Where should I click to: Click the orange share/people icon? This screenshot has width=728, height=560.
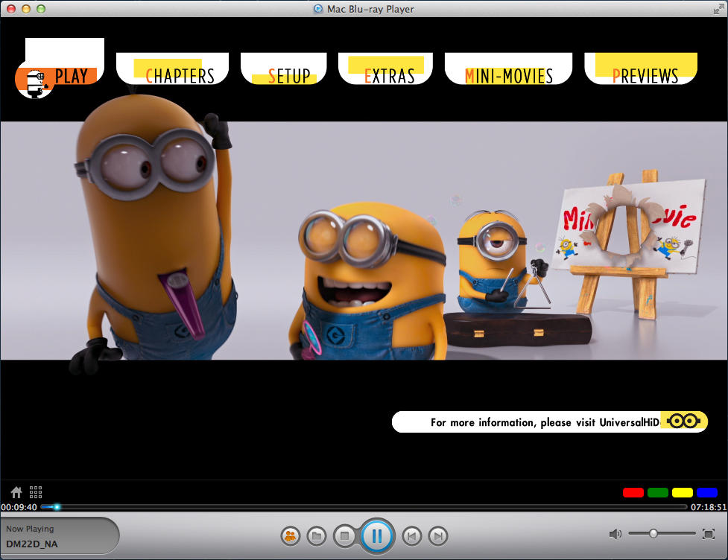pos(290,535)
